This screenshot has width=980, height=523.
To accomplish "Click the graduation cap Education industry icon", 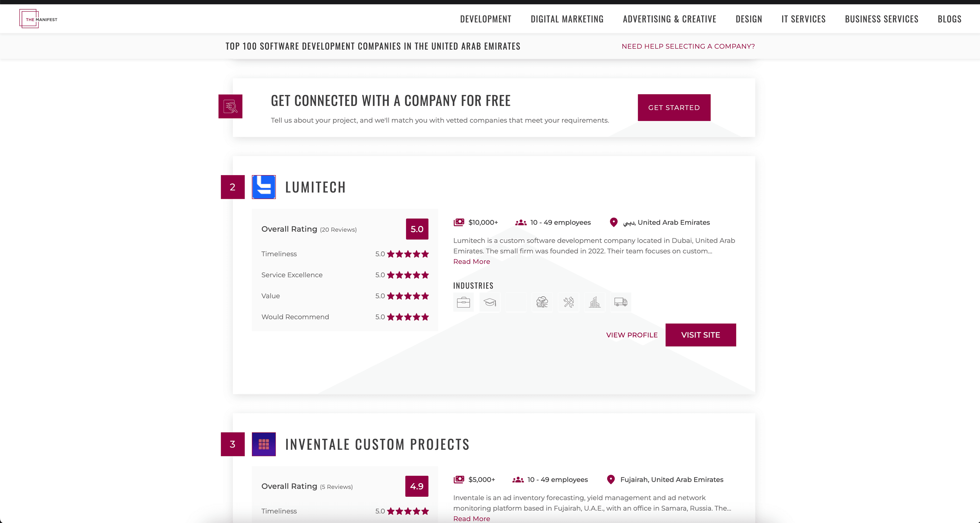I will (490, 302).
